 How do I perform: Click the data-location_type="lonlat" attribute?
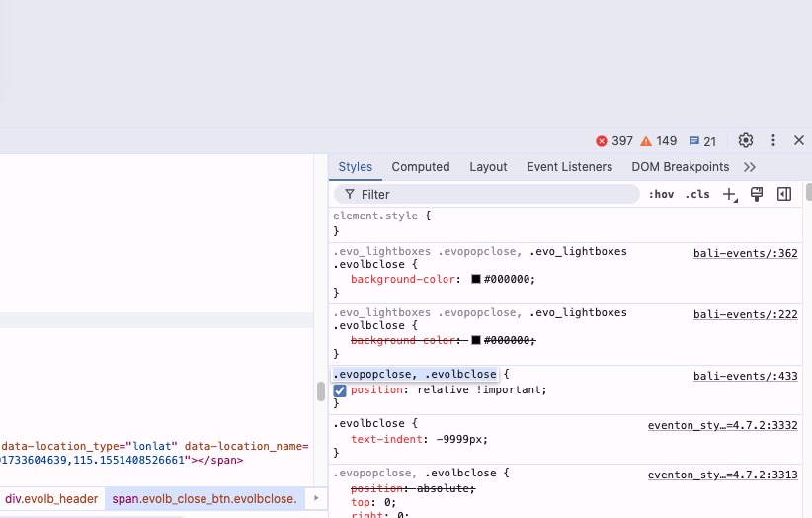89,446
